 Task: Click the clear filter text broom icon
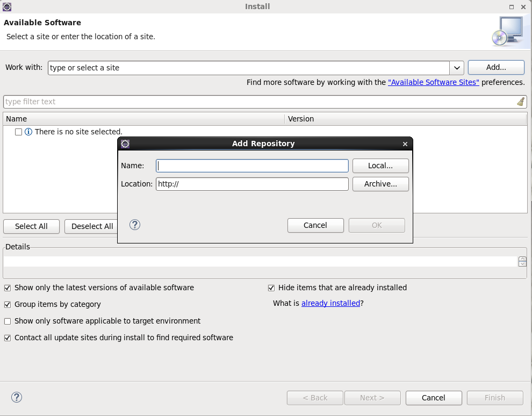coord(520,102)
